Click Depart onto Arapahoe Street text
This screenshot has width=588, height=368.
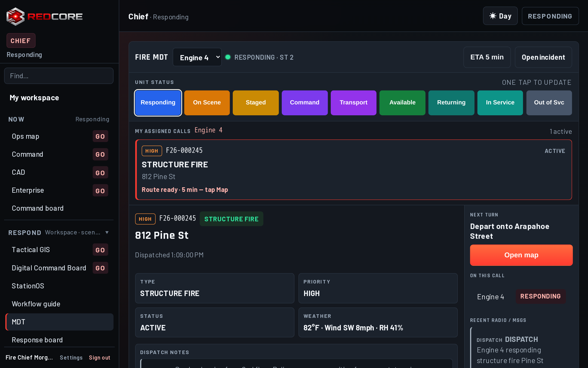(x=509, y=231)
